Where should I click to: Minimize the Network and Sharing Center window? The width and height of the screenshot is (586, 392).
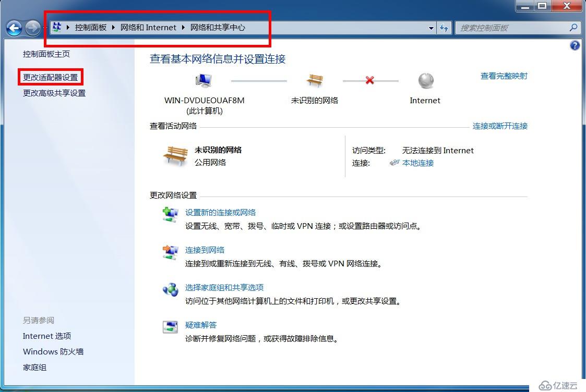[x=525, y=6]
